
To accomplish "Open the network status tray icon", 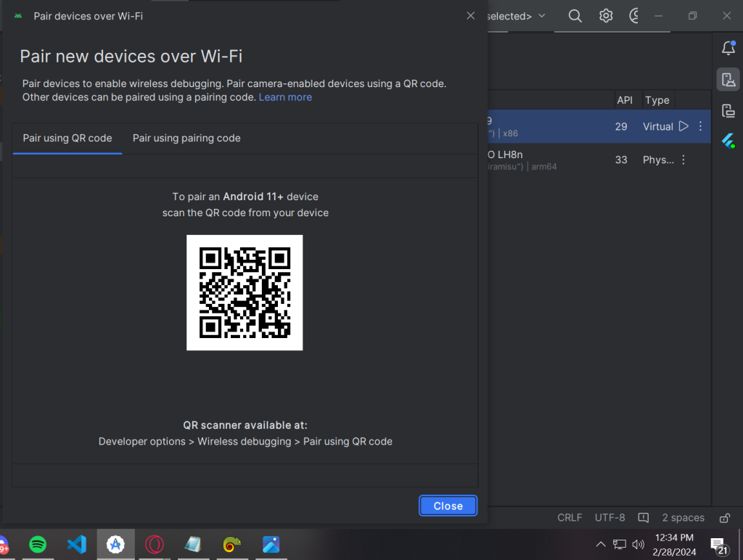I will point(620,544).
